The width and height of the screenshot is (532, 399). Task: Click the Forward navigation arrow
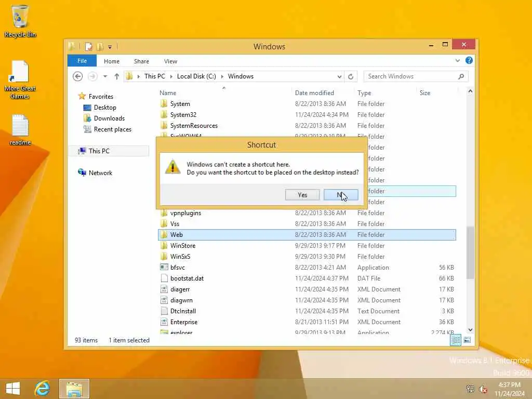92,76
